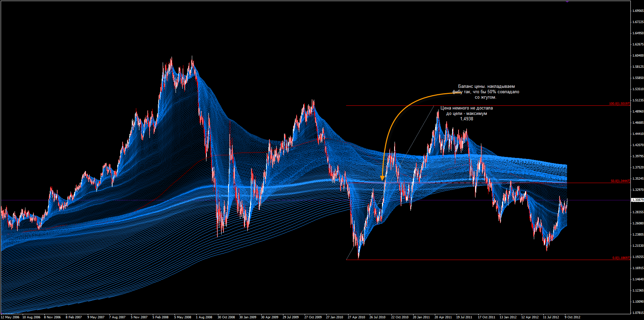Viewport: 644px width, 320px height.
Task: Click the 26 Jul 2010 date label
Action: (378, 317)
